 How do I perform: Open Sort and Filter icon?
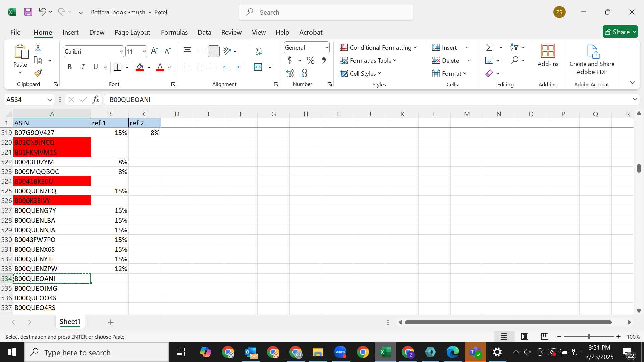(514, 47)
